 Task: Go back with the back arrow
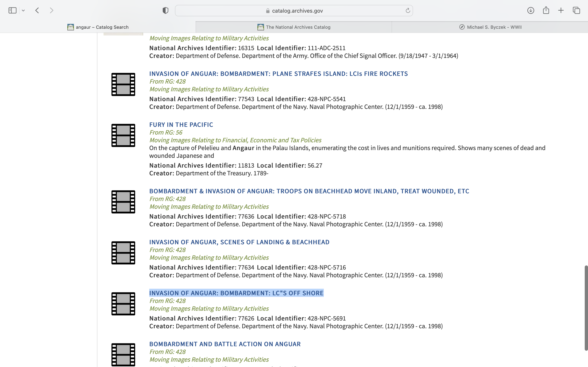[x=37, y=10]
